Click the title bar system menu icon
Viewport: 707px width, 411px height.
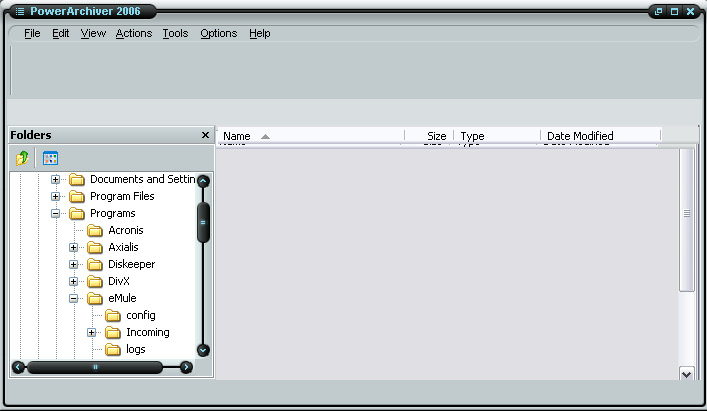click(x=20, y=11)
